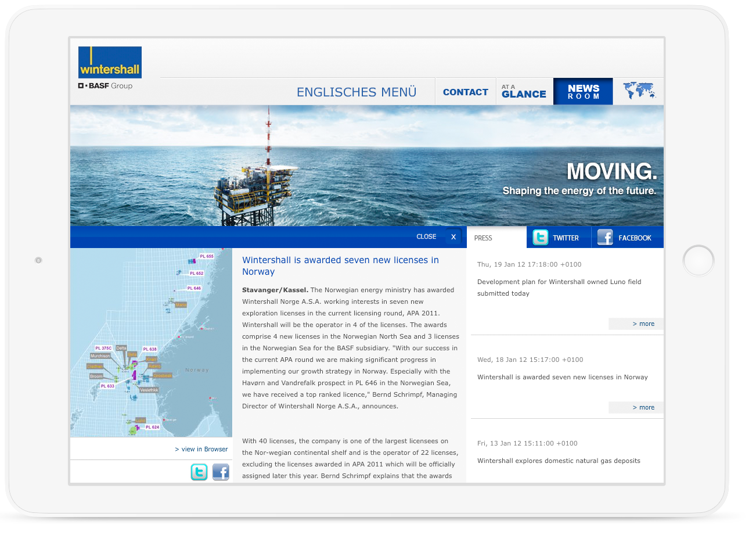The height and width of the screenshot is (535, 756).
Task: Click the Wintershall logo
Action: (x=110, y=62)
